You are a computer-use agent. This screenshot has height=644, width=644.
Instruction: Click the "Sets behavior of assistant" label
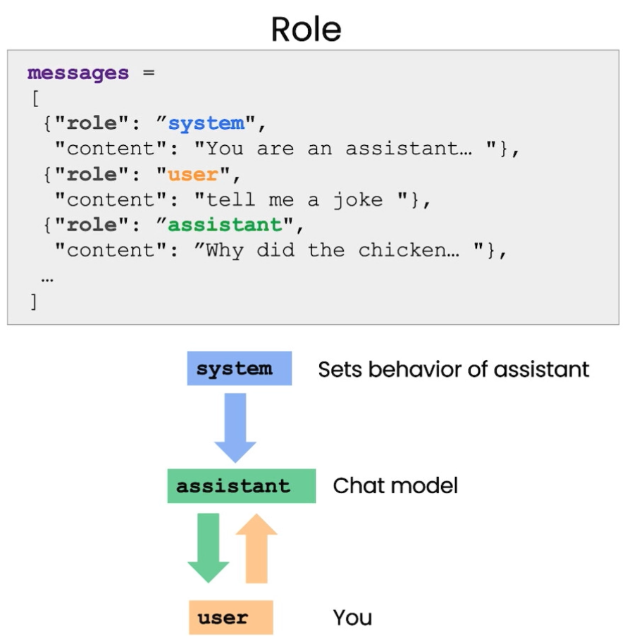(454, 369)
